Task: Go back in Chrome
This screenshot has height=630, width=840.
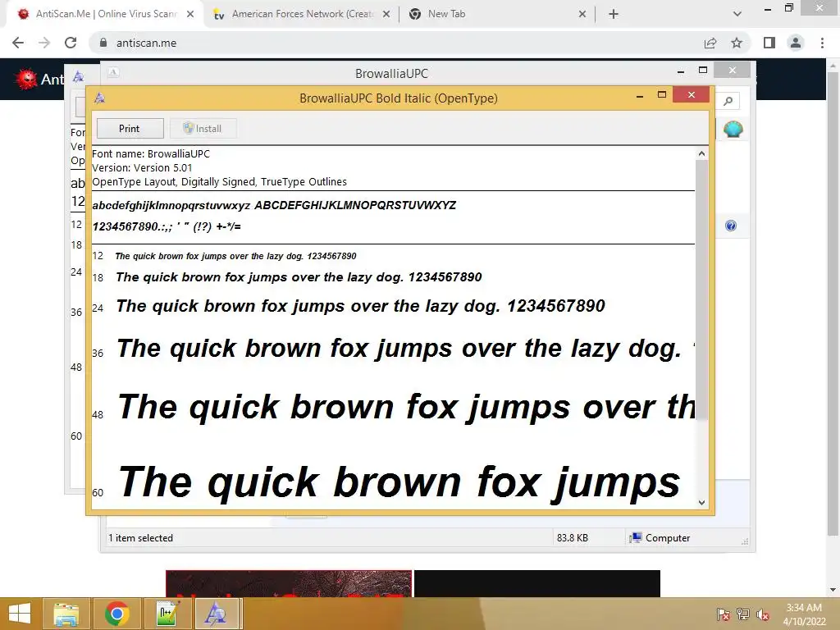Action: 18,43
